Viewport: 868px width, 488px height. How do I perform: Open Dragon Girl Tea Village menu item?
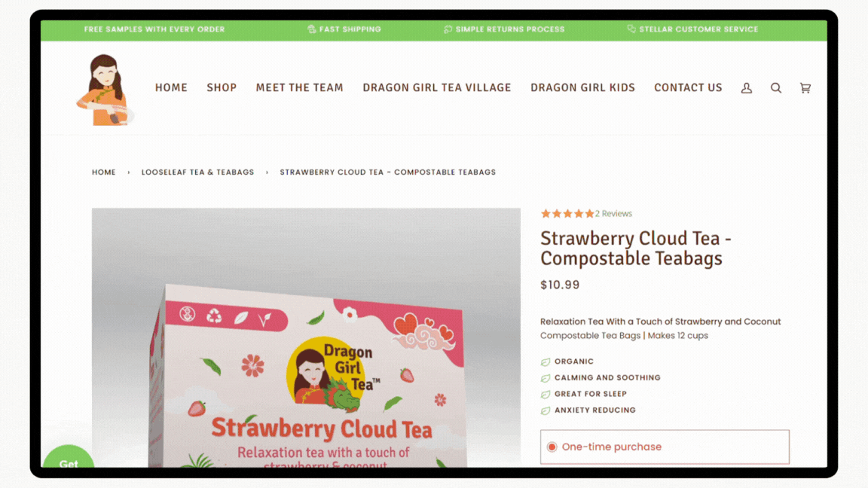437,87
